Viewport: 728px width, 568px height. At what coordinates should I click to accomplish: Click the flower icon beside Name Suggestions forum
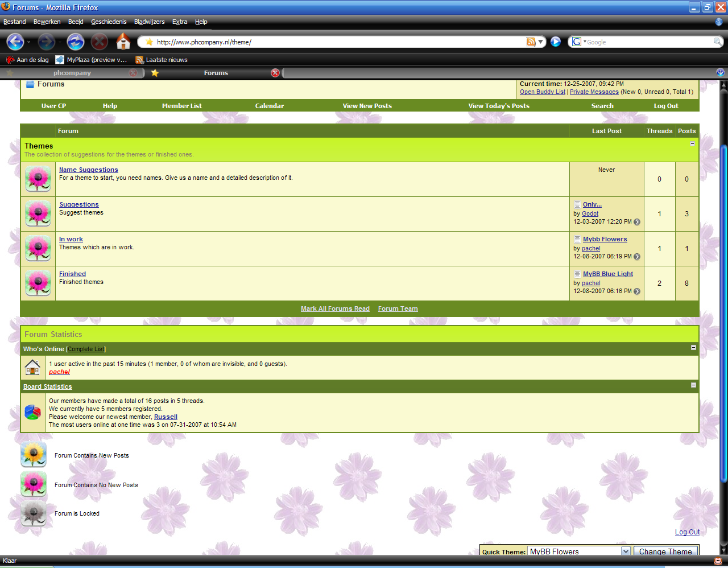pos(38,179)
